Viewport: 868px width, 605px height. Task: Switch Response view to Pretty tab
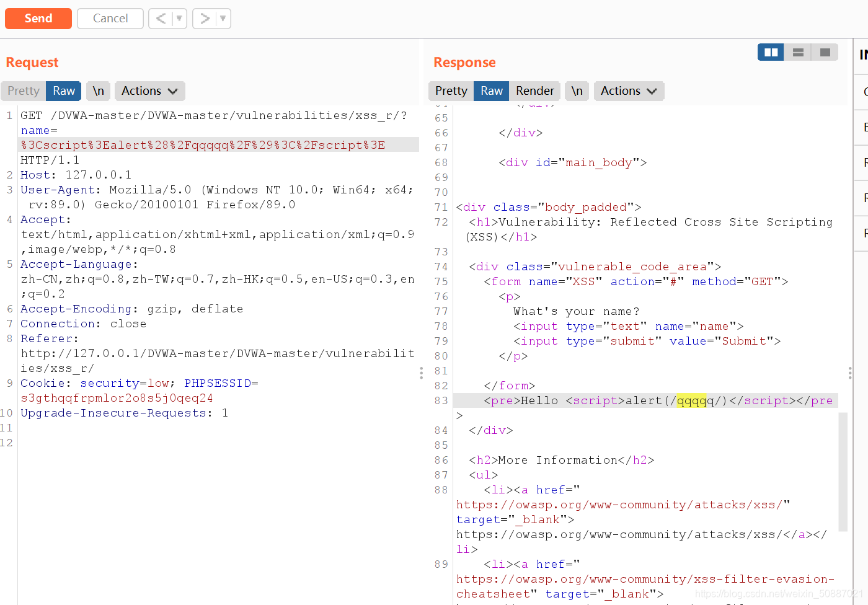(451, 91)
